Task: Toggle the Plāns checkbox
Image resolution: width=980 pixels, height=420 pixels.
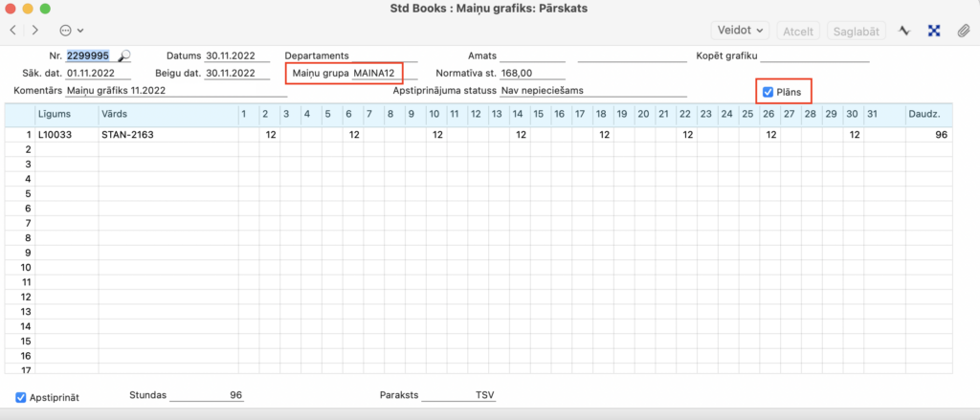Action: [x=768, y=92]
